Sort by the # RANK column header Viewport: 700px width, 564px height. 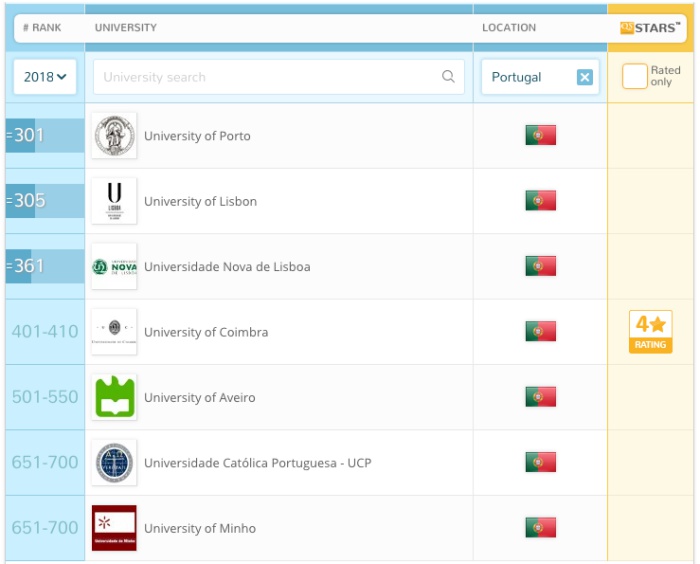click(x=42, y=28)
